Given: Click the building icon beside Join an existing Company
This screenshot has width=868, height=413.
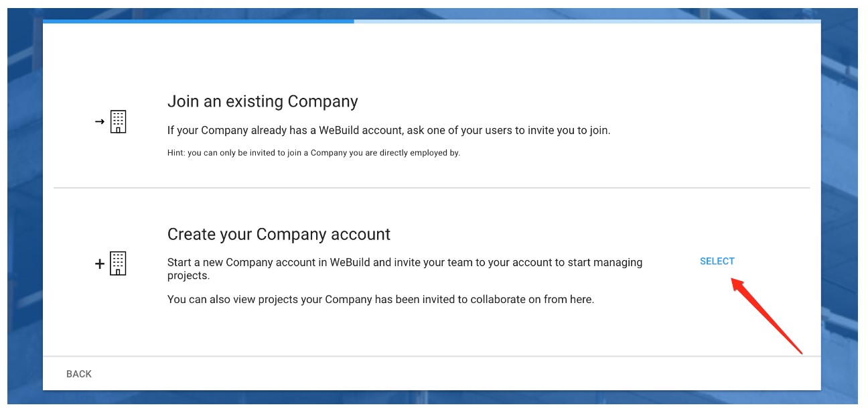Looking at the screenshot, I should (x=118, y=121).
